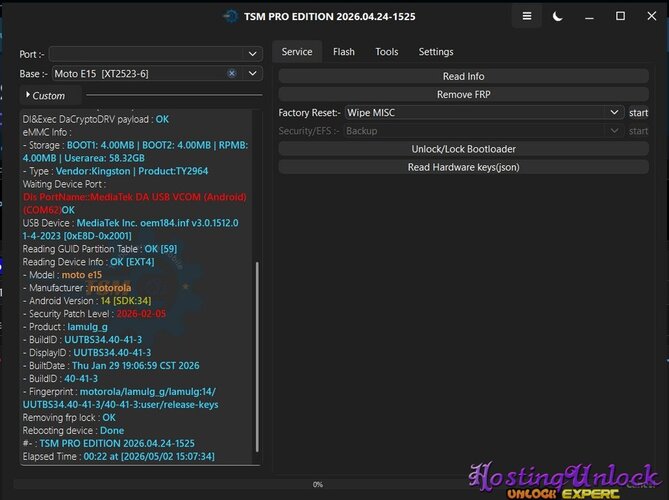Click product value 'lamulg_g'

coord(87,327)
